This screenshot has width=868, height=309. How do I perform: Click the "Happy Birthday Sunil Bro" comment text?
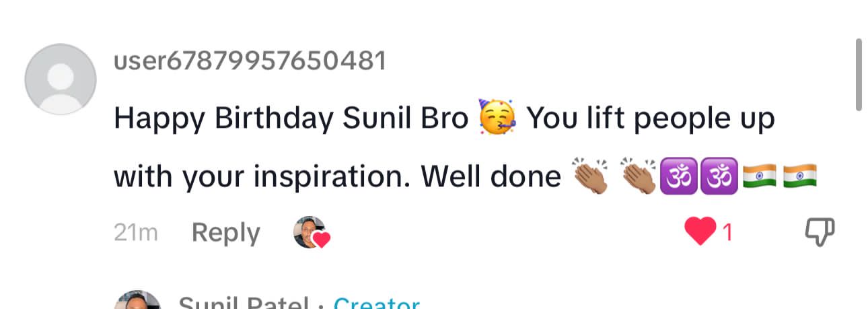click(291, 119)
